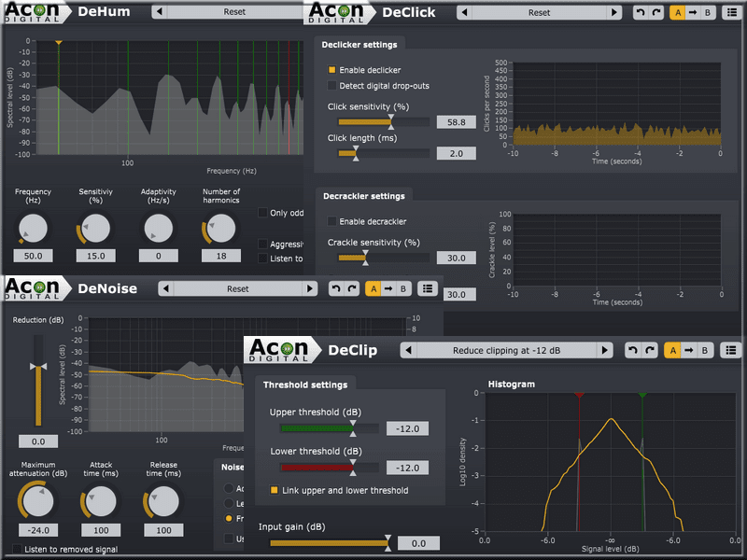Uncheck Link upper and lower threshold

(275, 490)
